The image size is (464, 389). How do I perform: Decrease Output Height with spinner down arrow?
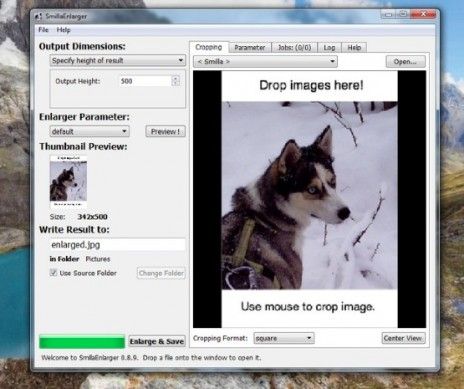[176, 83]
